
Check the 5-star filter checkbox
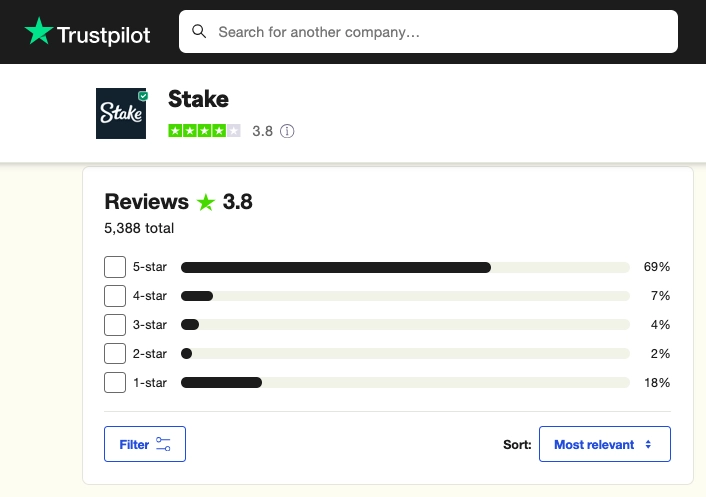115,267
